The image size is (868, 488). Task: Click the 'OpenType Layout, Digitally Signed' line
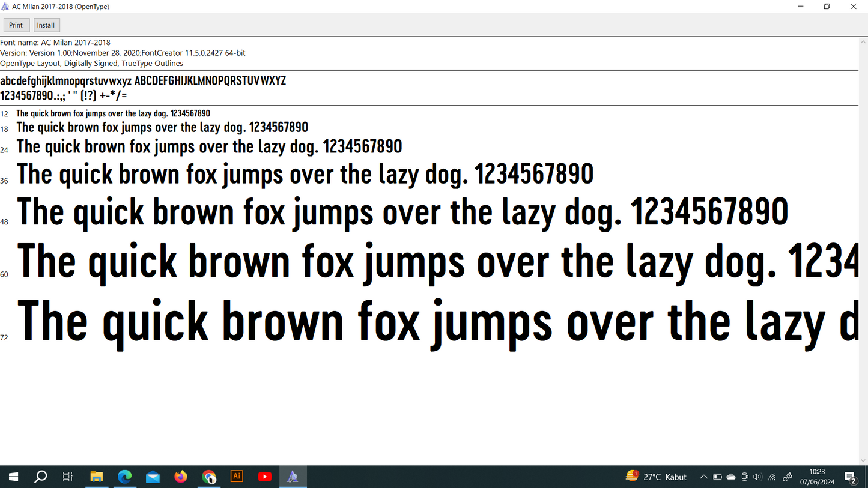[x=91, y=63]
